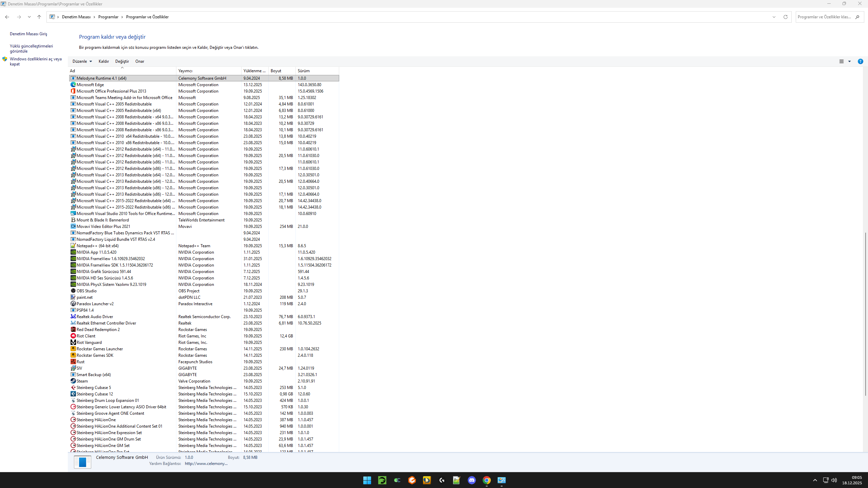Navigate to the Programlar breadcrumb
The height and width of the screenshot is (488, 868).
point(108,17)
